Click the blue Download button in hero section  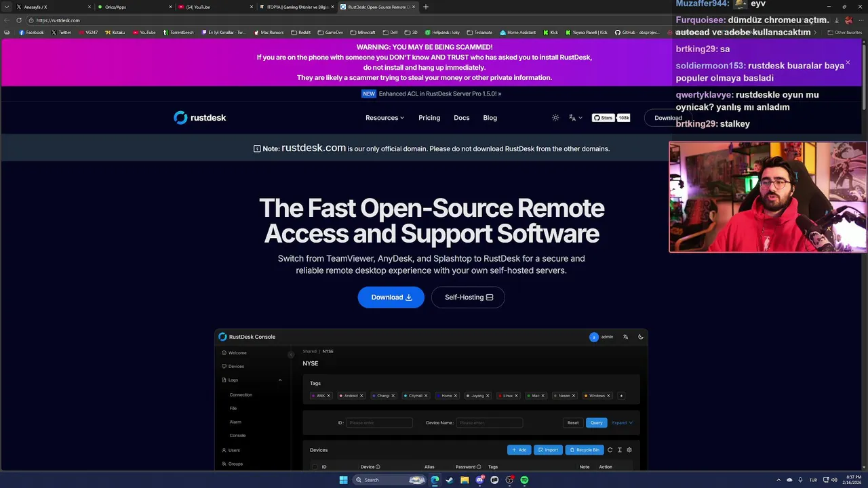(x=391, y=298)
